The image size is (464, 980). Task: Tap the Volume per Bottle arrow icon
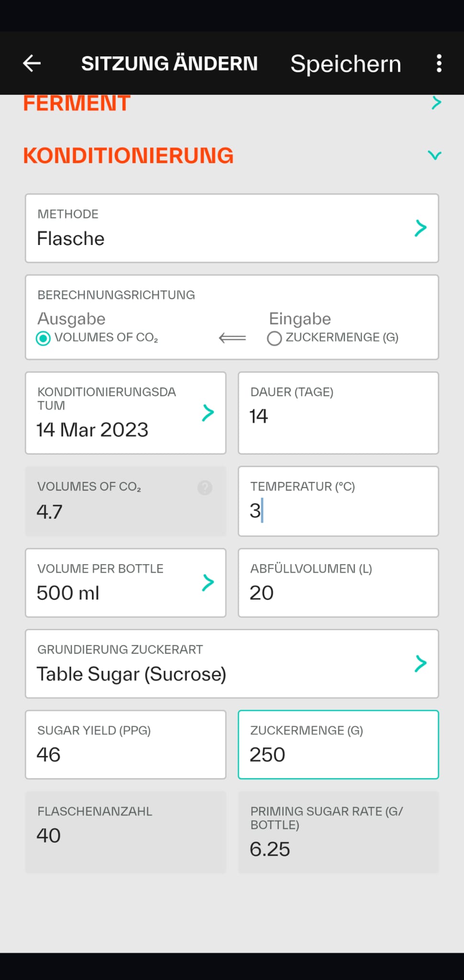(208, 583)
